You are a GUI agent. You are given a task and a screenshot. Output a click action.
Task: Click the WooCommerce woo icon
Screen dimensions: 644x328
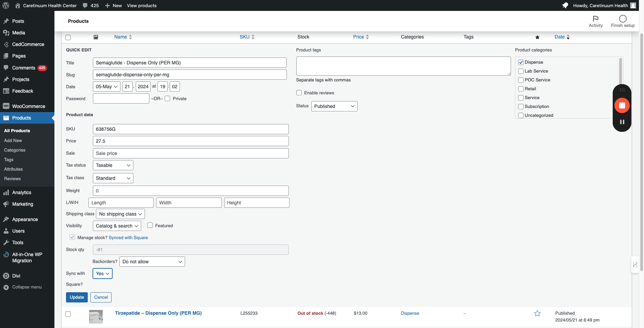pos(6,106)
